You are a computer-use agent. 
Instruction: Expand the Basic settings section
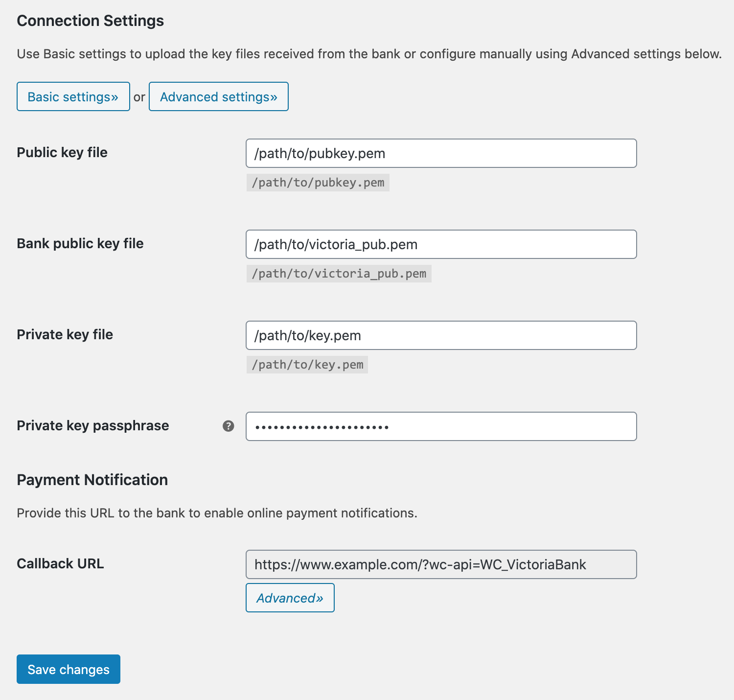click(73, 96)
